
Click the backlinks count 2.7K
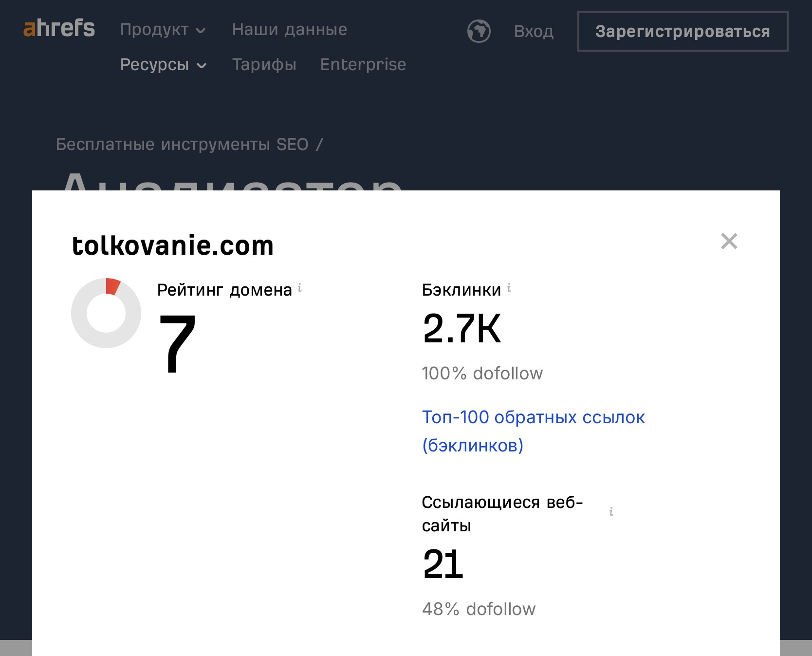click(x=462, y=329)
